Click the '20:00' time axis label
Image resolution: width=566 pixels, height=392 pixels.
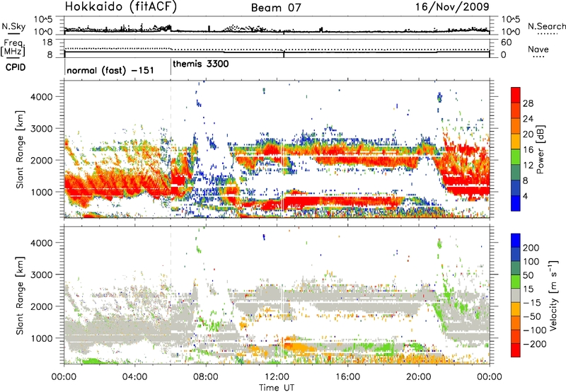418,377
